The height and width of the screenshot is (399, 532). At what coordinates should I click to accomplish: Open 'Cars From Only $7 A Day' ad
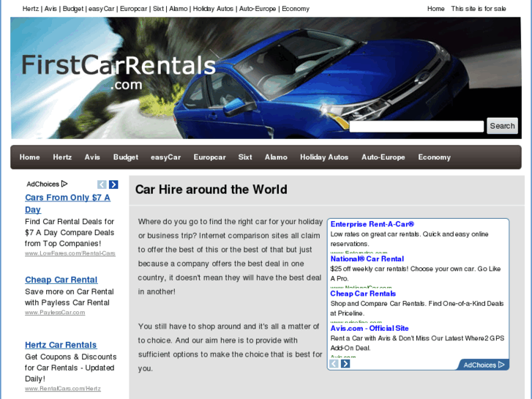tap(67, 204)
